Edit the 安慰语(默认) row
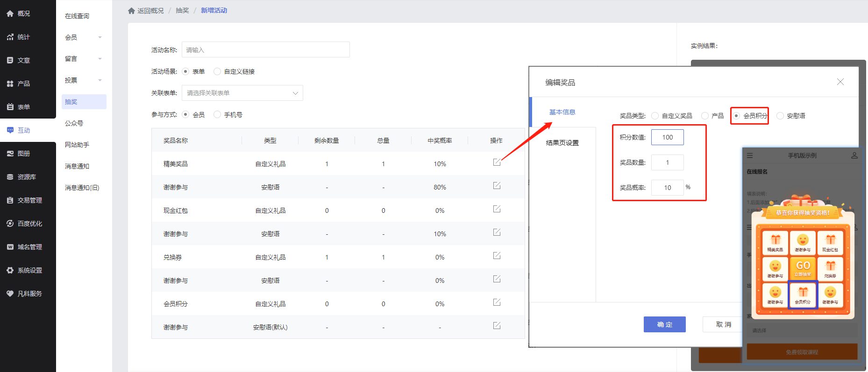This screenshot has height=372, width=868. [497, 326]
